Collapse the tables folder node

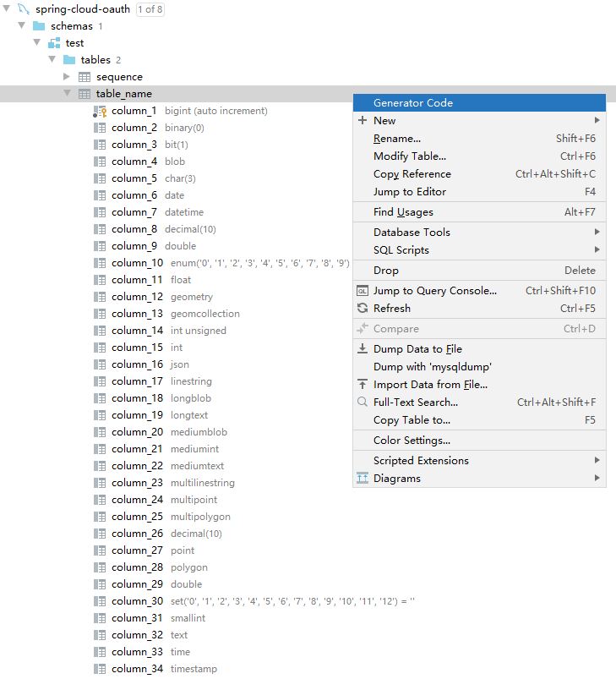coord(52,59)
